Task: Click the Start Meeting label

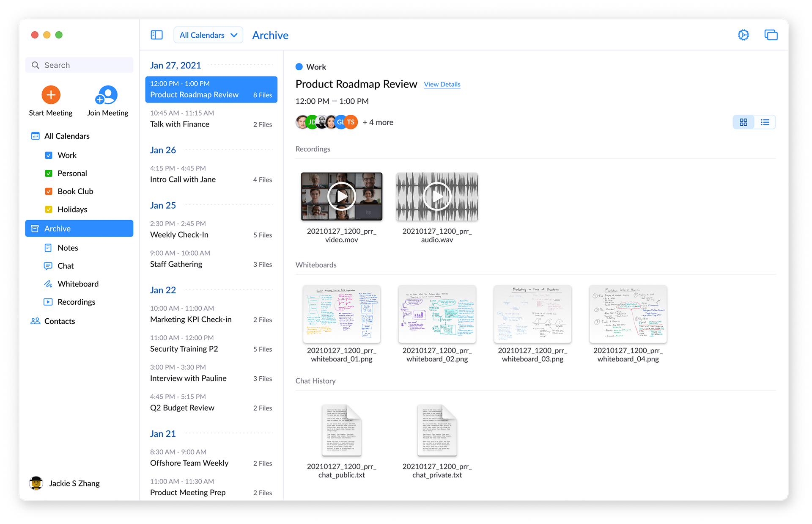Action: tap(51, 113)
